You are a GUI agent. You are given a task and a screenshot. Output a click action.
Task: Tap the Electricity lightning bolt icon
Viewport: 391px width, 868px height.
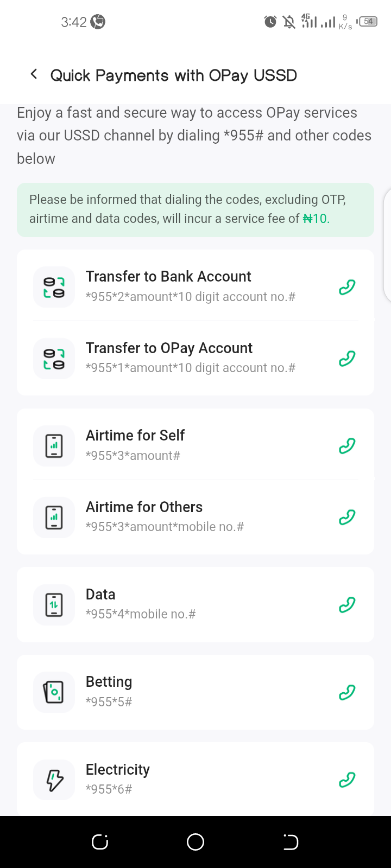click(x=54, y=780)
